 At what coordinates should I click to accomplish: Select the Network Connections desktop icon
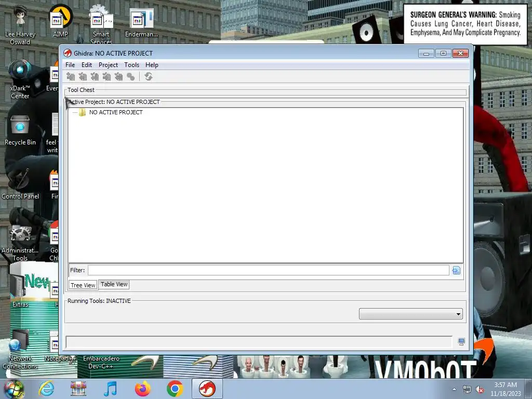click(x=20, y=350)
